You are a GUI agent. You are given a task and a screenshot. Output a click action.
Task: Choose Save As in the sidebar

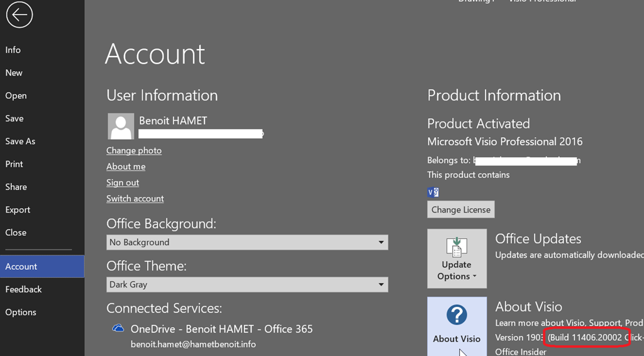point(20,142)
